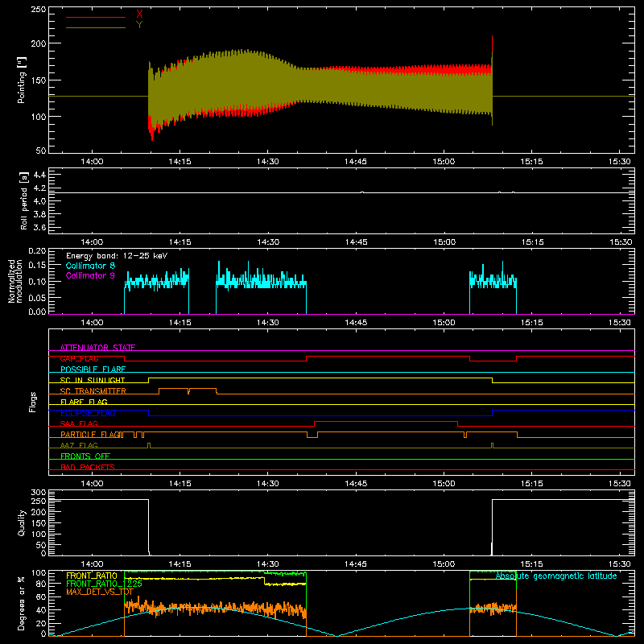Click the 'Flags' vertical axis title

(x=32, y=402)
